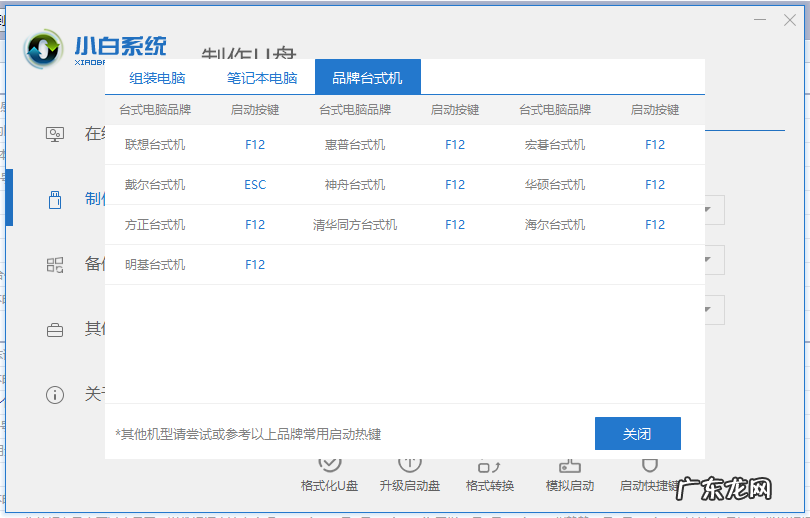Screen dimensions: 810x518
Task: Click ESC key for 戴尔台式机
Action: (x=255, y=185)
